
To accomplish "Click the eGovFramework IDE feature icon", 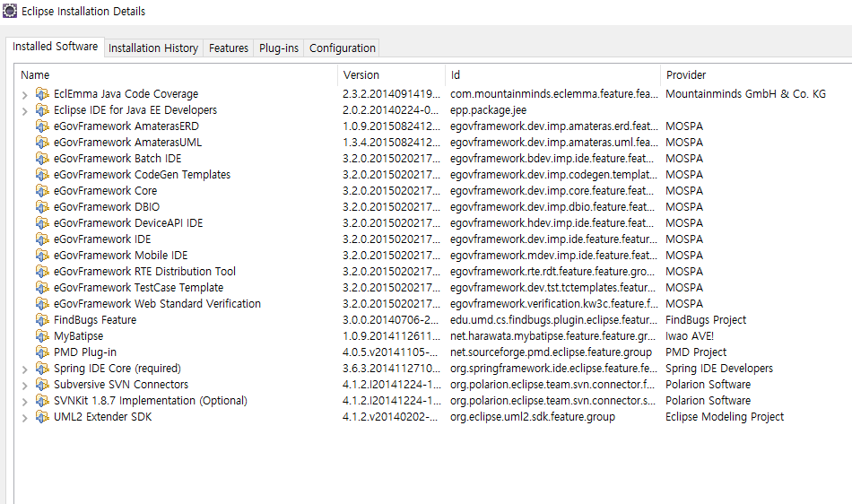I will point(42,239).
